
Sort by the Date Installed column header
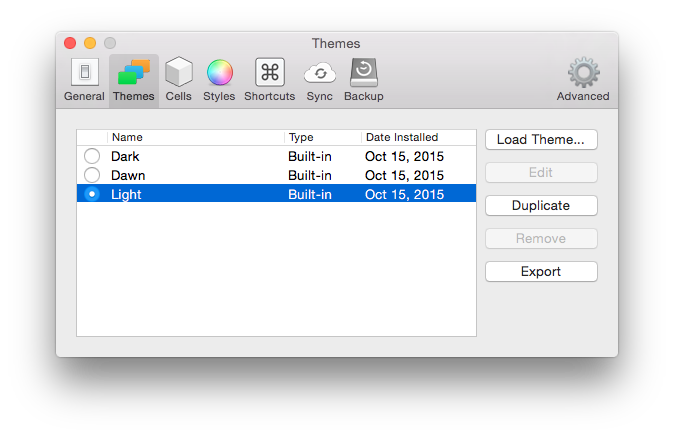tap(419, 138)
